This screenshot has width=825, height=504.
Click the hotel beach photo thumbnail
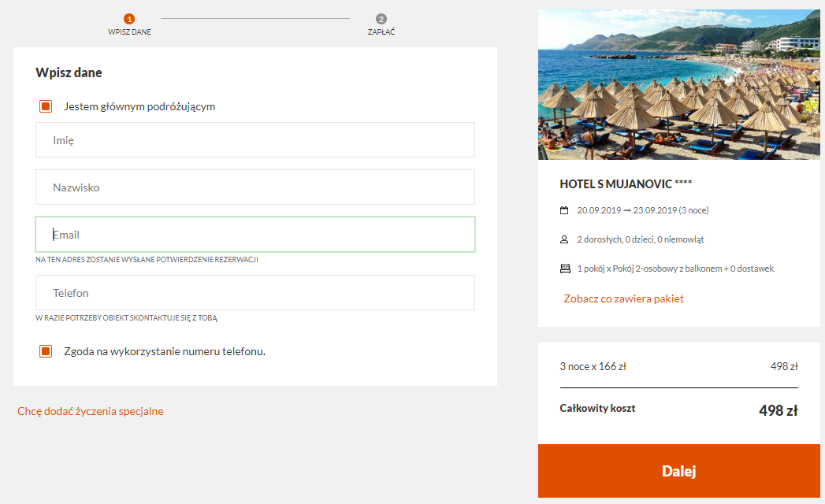678,84
